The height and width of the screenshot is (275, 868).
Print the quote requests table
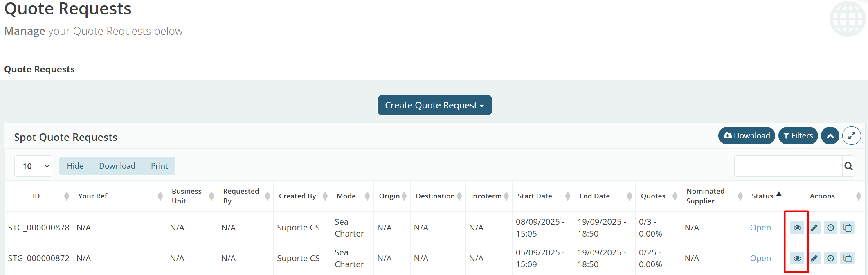[159, 166]
